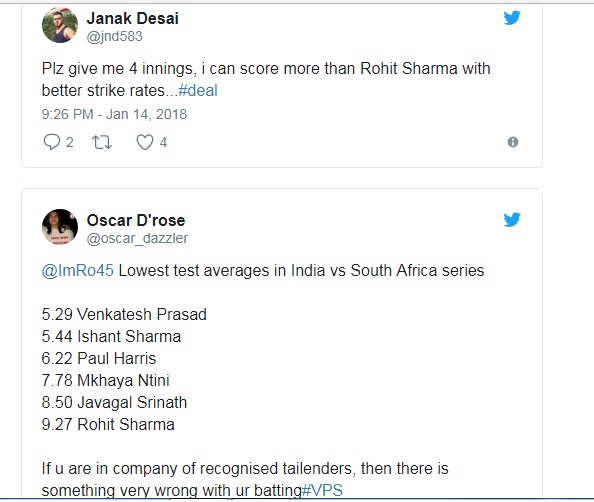Image resolution: width=594 pixels, height=502 pixels.
Task: Click the @jnd583 handle
Action: [115, 36]
